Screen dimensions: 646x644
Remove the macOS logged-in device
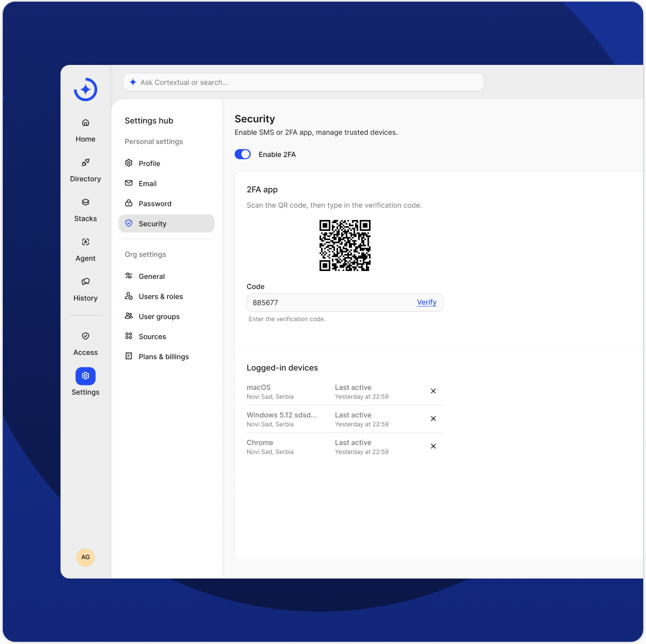(x=433, y=391)
